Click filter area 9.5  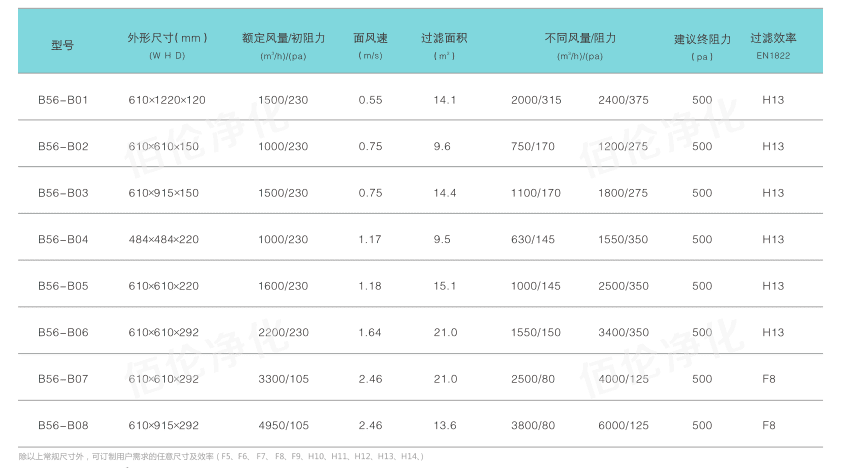tap(442, 239)
